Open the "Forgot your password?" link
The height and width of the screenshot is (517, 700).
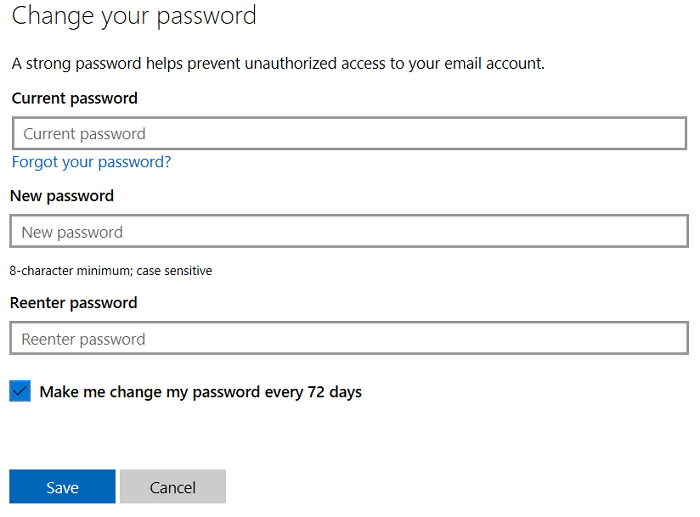pos(91,162)
